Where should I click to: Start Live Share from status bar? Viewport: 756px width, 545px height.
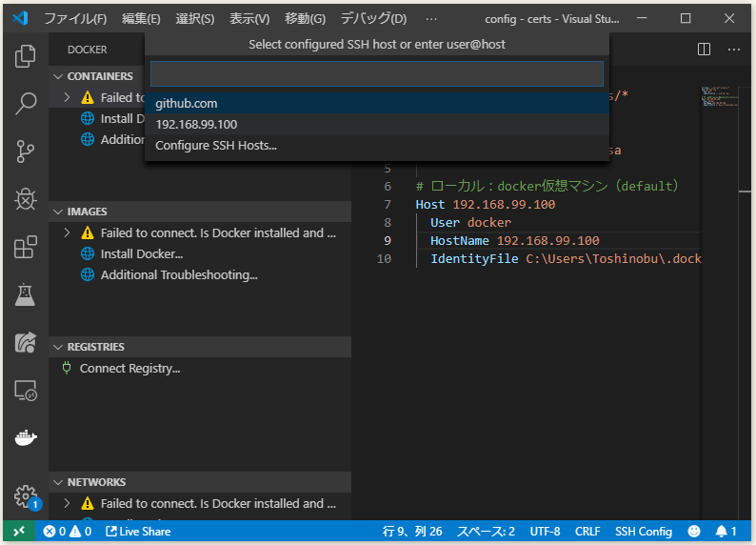(138, 532)
